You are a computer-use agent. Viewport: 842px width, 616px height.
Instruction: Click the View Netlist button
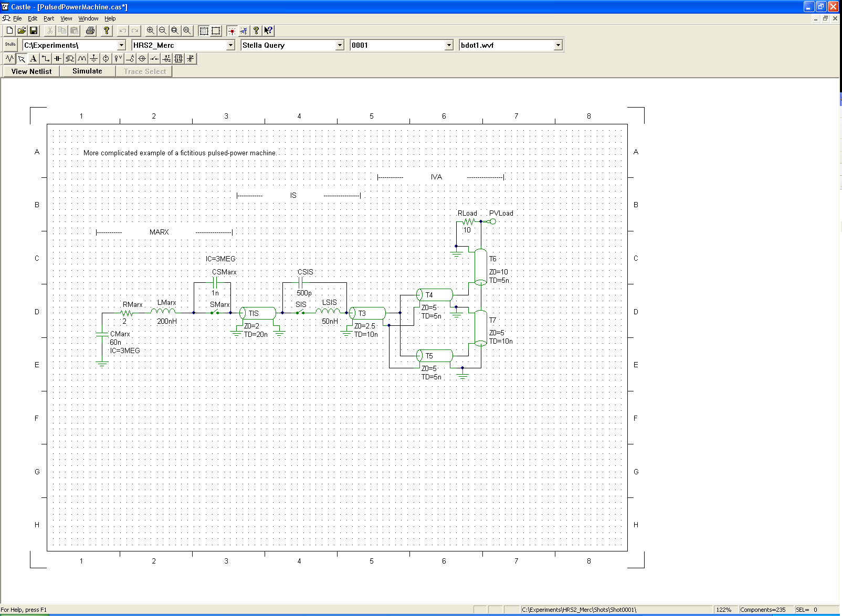(x=31, y=71)
